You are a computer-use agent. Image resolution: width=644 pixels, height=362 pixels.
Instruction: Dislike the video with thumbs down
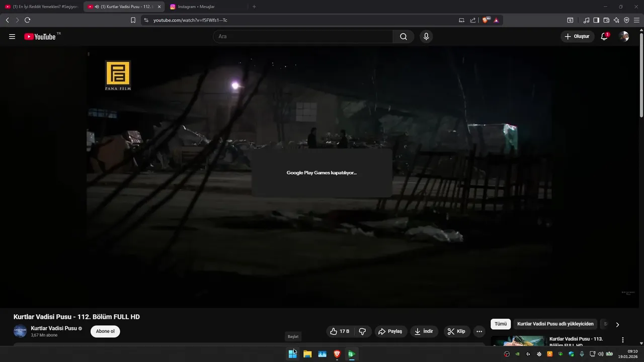(x=362, y=331)
